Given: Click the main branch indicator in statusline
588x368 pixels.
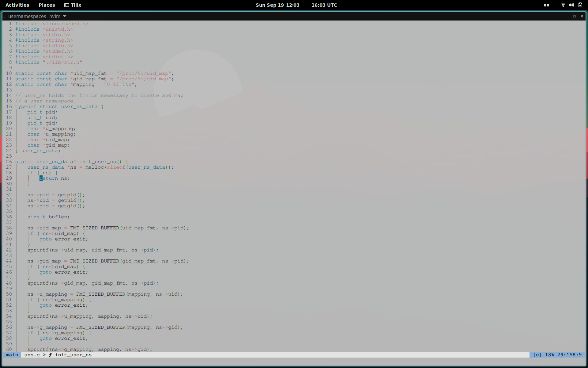Looking at the screenshot, I should tap(12, 355).
